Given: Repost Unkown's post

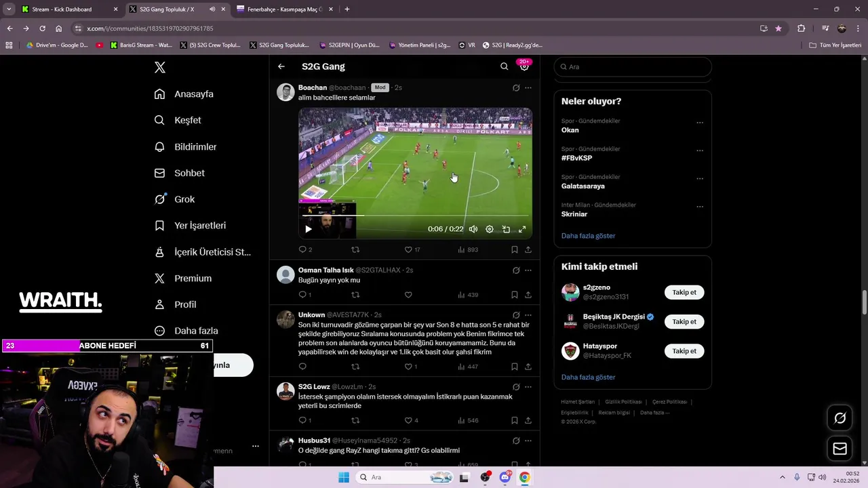Looking at the screenshot, I should [x=355, y=367].
